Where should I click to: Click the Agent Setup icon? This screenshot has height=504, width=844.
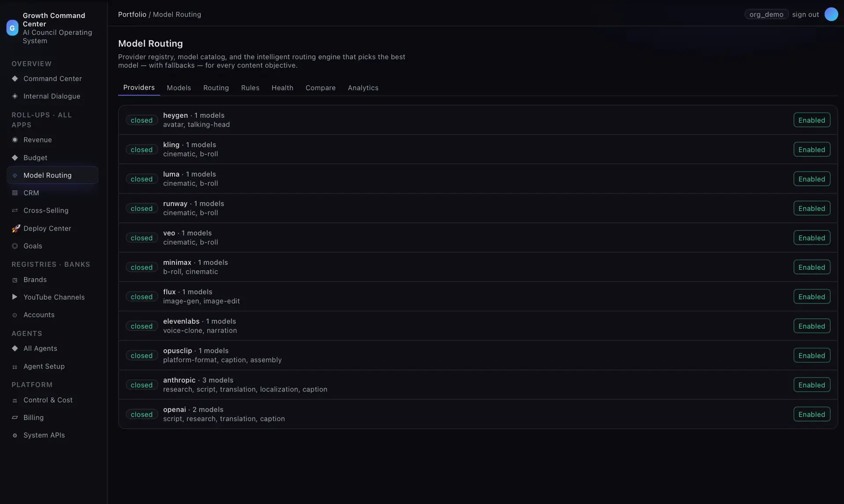[15, 366]
